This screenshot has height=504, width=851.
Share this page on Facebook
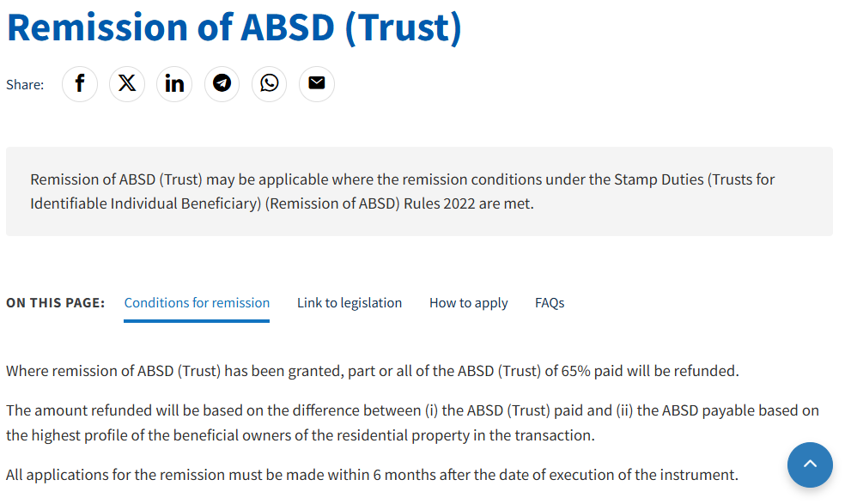[x=80, y=83]
